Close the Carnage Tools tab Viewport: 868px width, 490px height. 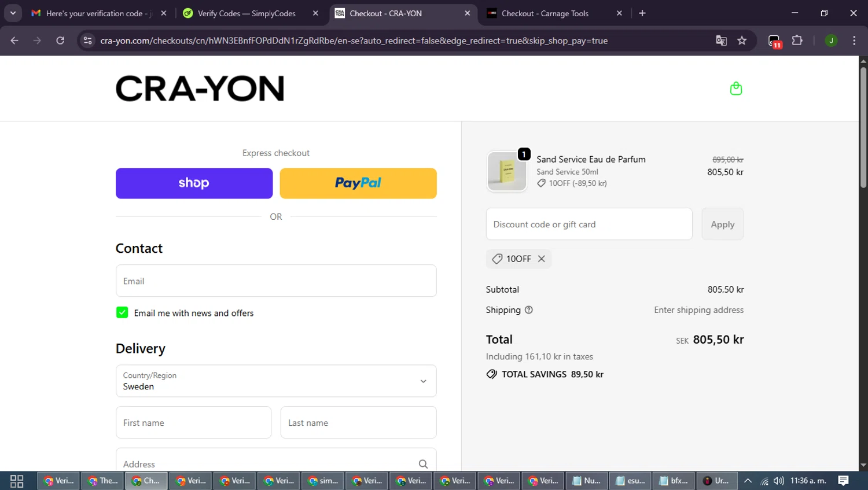619,13
